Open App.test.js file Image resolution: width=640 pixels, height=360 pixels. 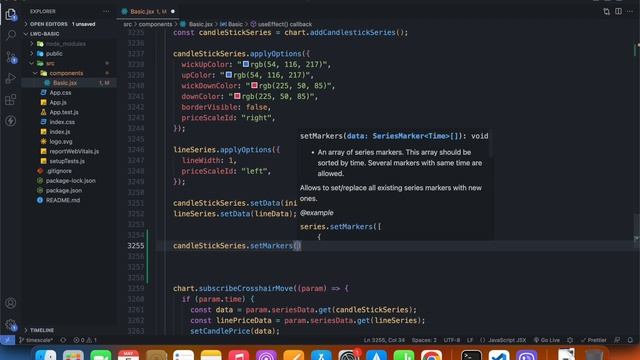click(x=64, y=112)
